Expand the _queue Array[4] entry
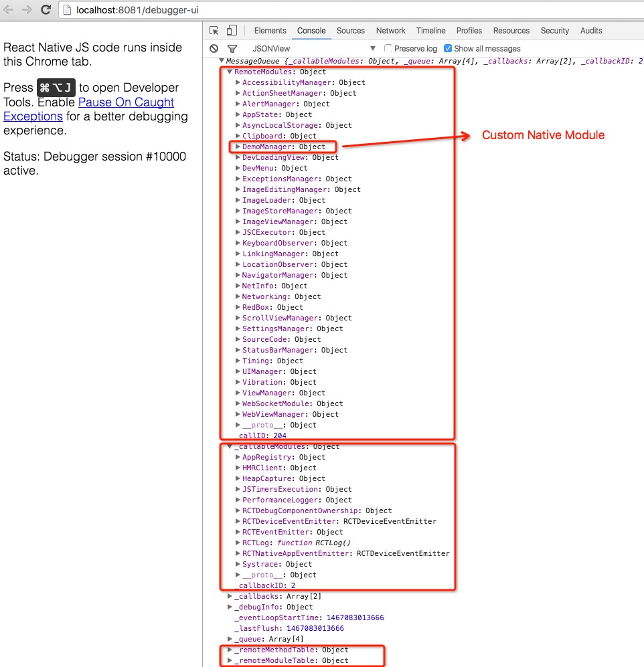Image resolution: width=644 pixels, height=667 pixels. point(230,639)
